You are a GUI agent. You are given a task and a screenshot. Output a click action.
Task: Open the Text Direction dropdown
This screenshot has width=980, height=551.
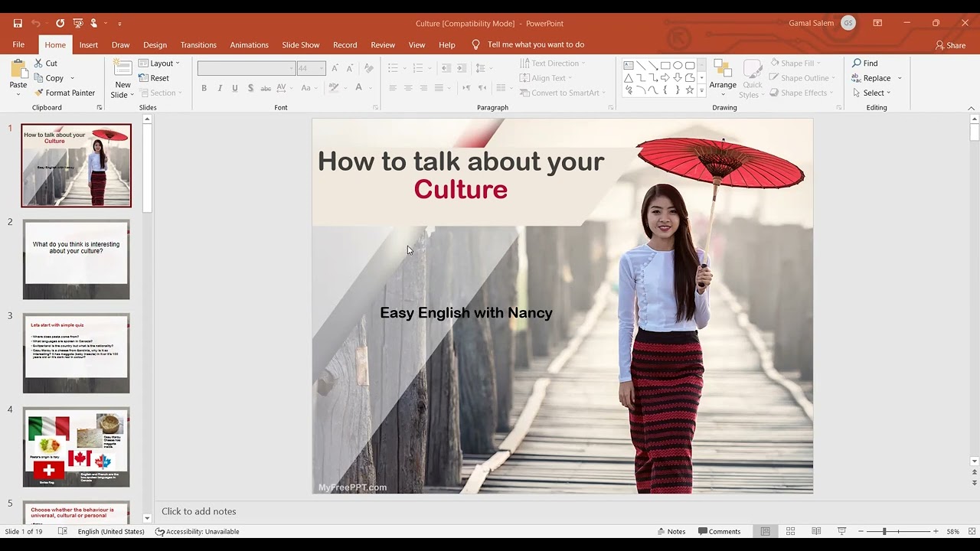(552, 64)
